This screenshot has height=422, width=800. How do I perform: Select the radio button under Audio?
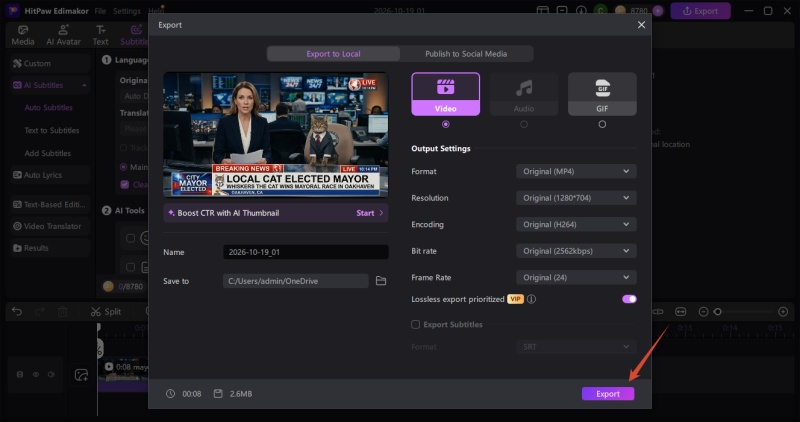523,124
